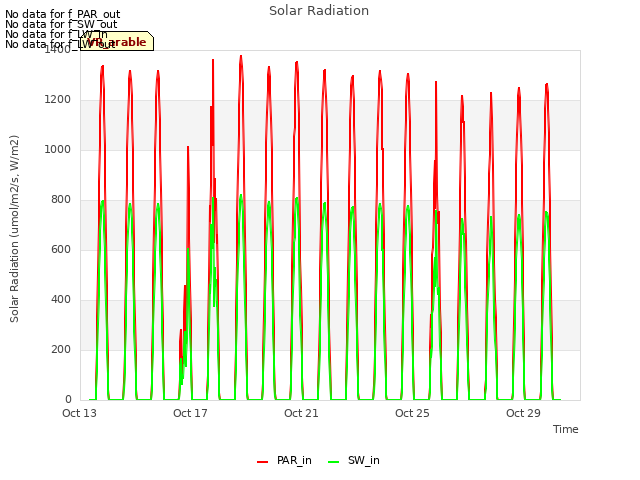This screenshot has width=640, height=480.
Task: Click the 'No data for f_SW_out' message
Action: click(61, 24)
